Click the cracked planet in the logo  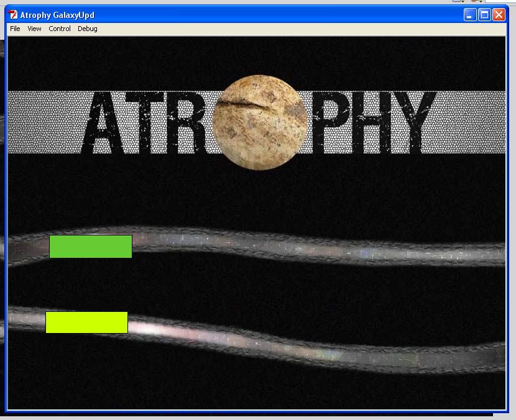coord(260,121)
